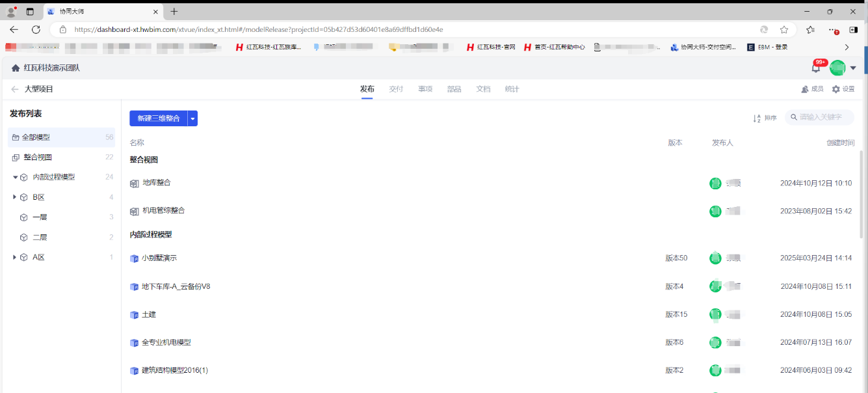Switch to the 交付 tab
Image resolution: width=868 pixels, height=393 pixels.
pyautogui.click(x=396, y=89)
